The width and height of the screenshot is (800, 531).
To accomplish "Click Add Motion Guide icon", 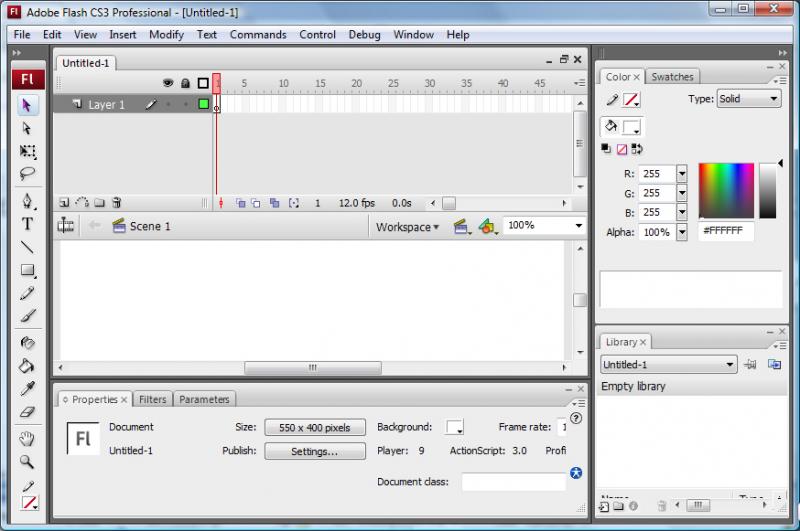I will [x=82, y=203].
